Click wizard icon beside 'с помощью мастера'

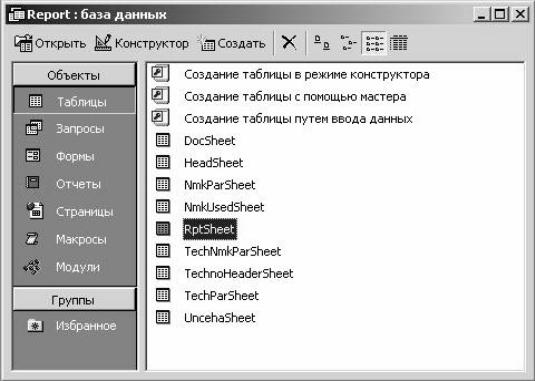tap(160, 95)
